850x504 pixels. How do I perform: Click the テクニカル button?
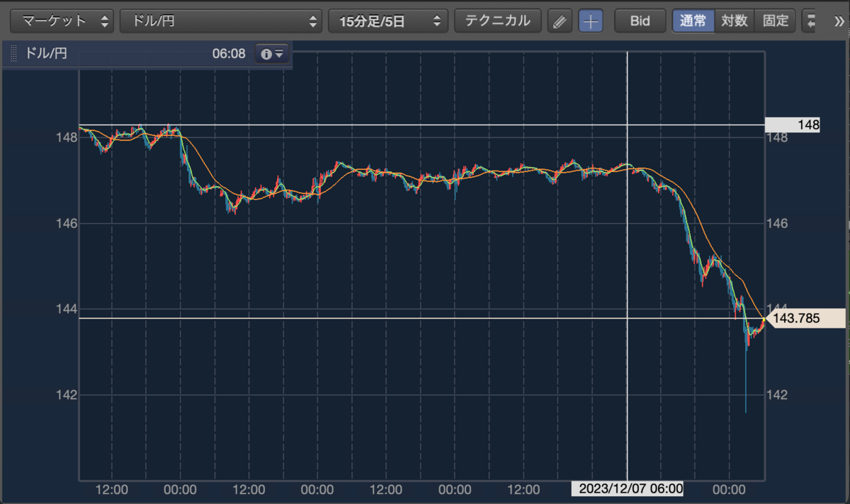(x=497, y=21)
